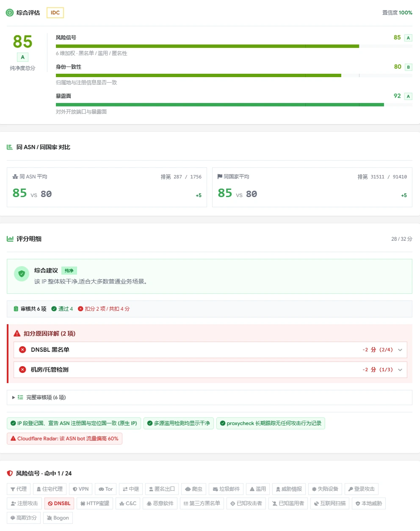Click the text 排第 31511 / 91410

(382, 177)
